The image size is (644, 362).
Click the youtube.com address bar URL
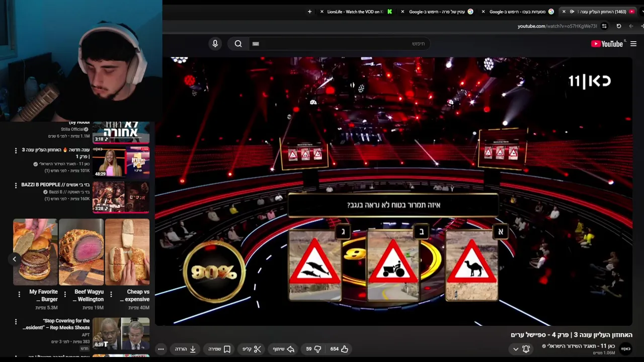557,26
